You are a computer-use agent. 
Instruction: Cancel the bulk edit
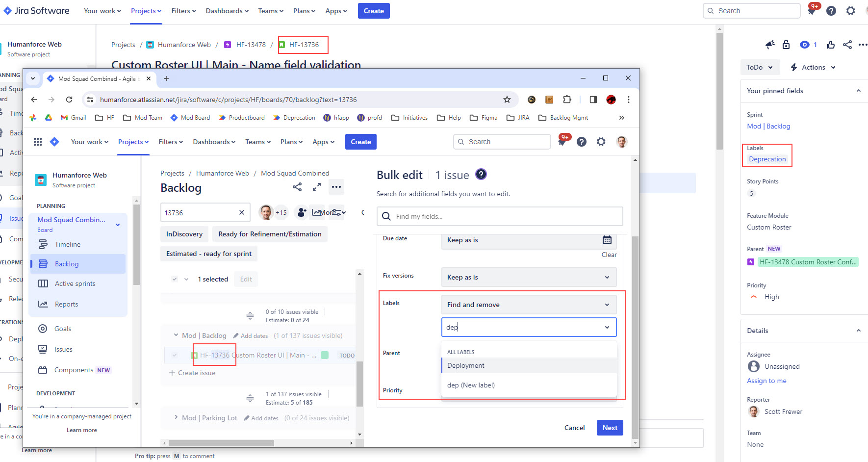574,428
